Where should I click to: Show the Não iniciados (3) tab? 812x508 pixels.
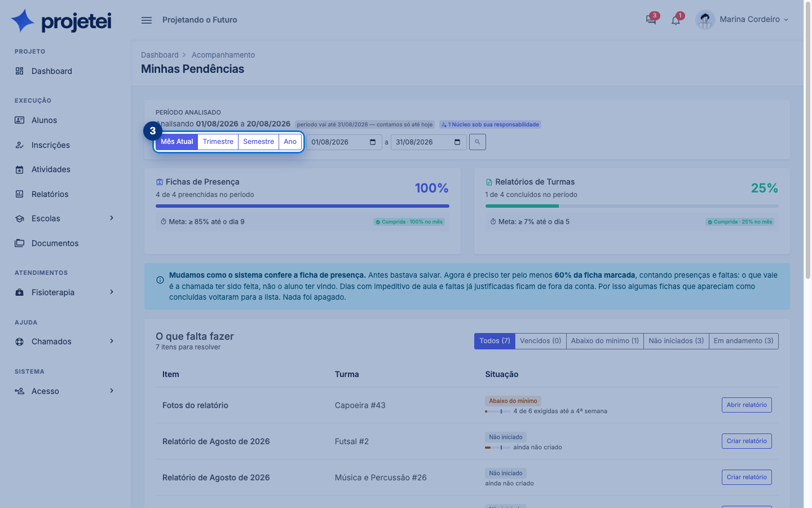point(676,341)
